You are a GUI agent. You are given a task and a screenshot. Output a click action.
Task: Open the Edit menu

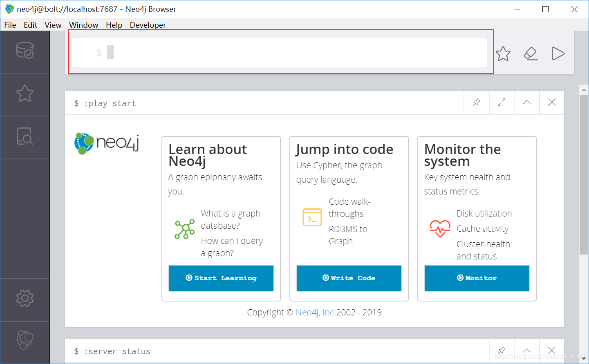[x=30, y=25]
